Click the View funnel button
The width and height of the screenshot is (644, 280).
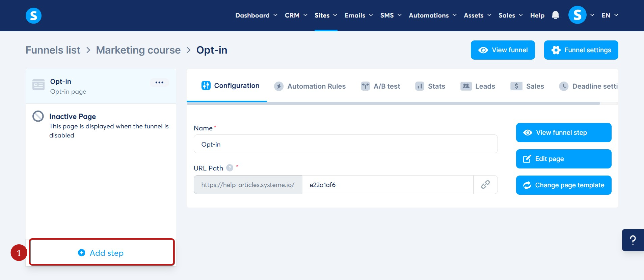(x=503, y=50)
